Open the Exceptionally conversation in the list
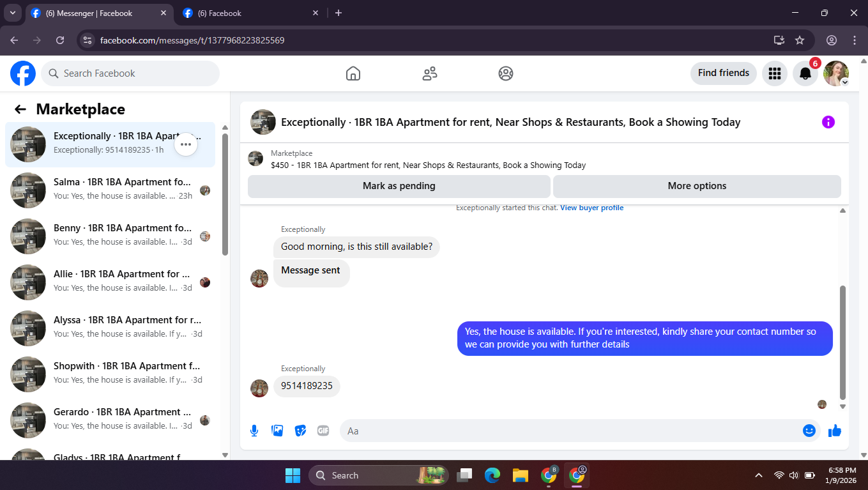This screenshot has width=868, height=490. (110, 144)
